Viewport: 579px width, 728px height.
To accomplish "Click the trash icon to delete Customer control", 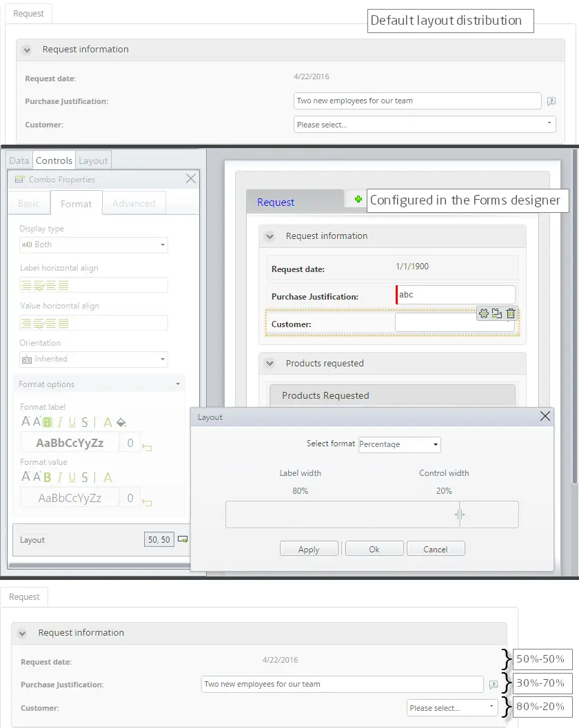I will click(x=511, y=313).
